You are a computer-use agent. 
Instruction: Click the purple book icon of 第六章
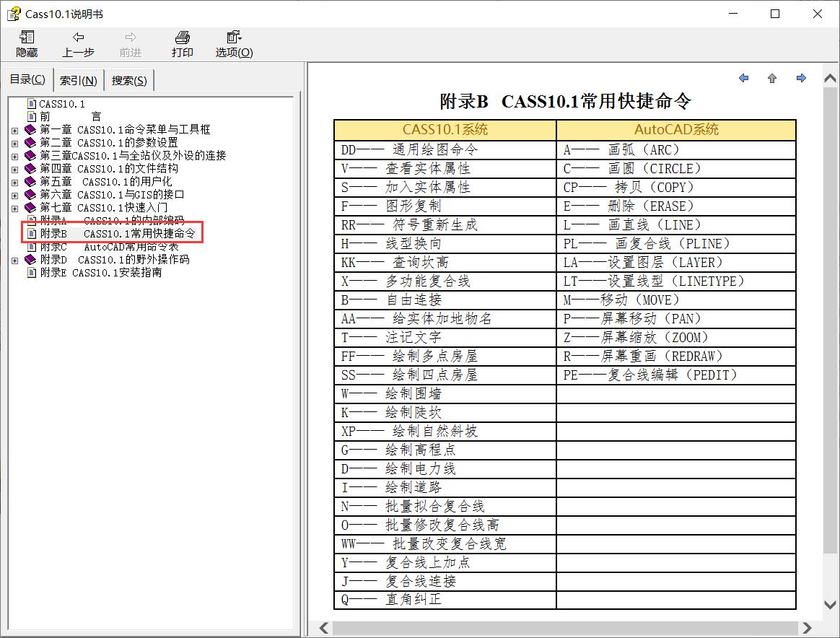(x=30, y=194)
